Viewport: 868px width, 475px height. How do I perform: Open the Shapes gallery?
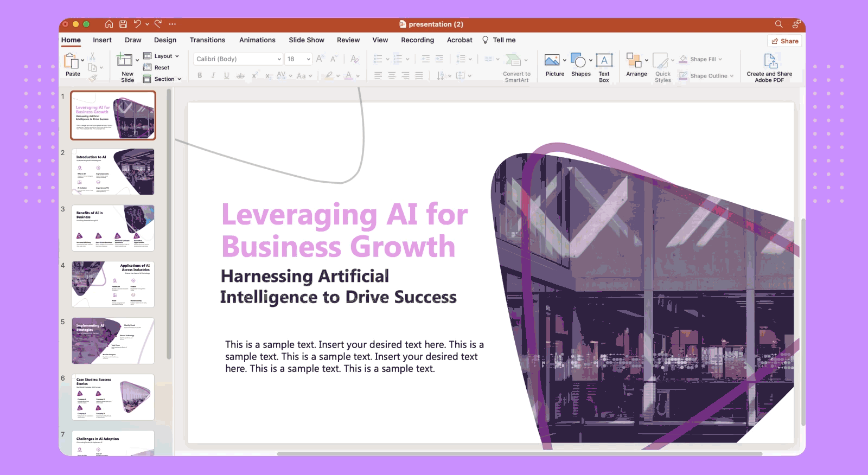click(580, 65)
